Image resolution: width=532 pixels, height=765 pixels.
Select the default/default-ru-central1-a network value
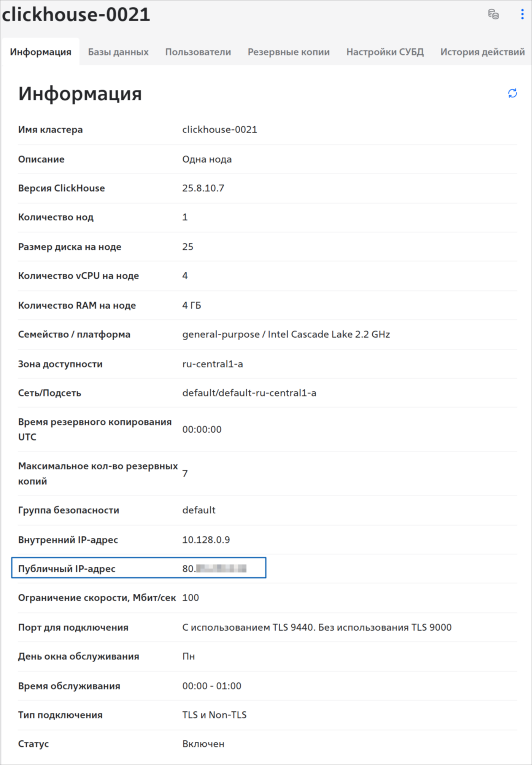(249, 393)
